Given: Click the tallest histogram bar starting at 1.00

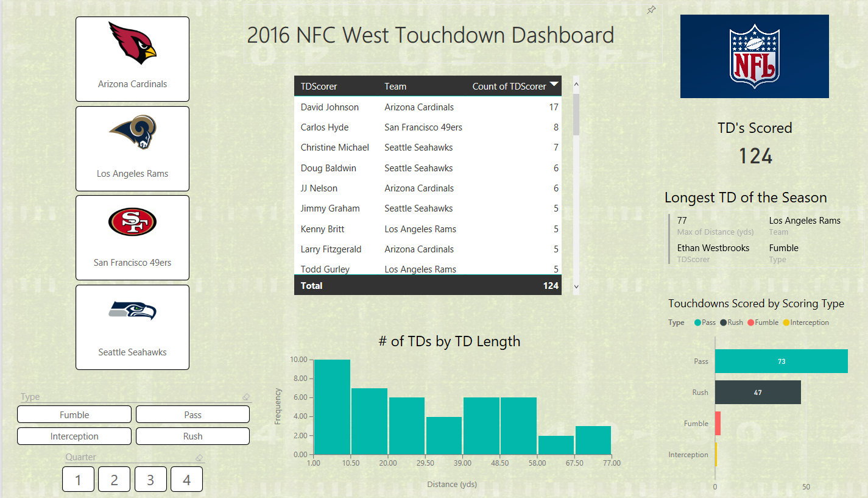Looking at the screenshot, I should point(332,407).
